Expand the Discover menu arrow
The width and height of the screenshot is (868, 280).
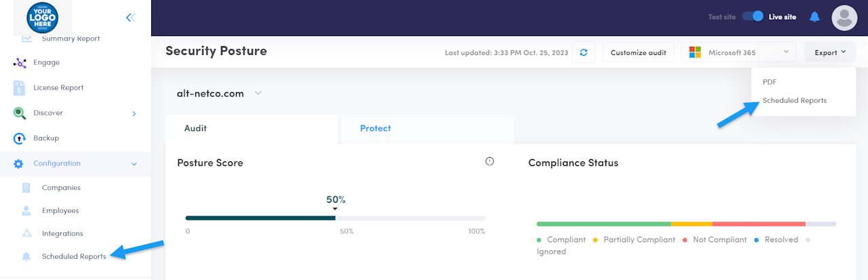click(x=134, y=113)
